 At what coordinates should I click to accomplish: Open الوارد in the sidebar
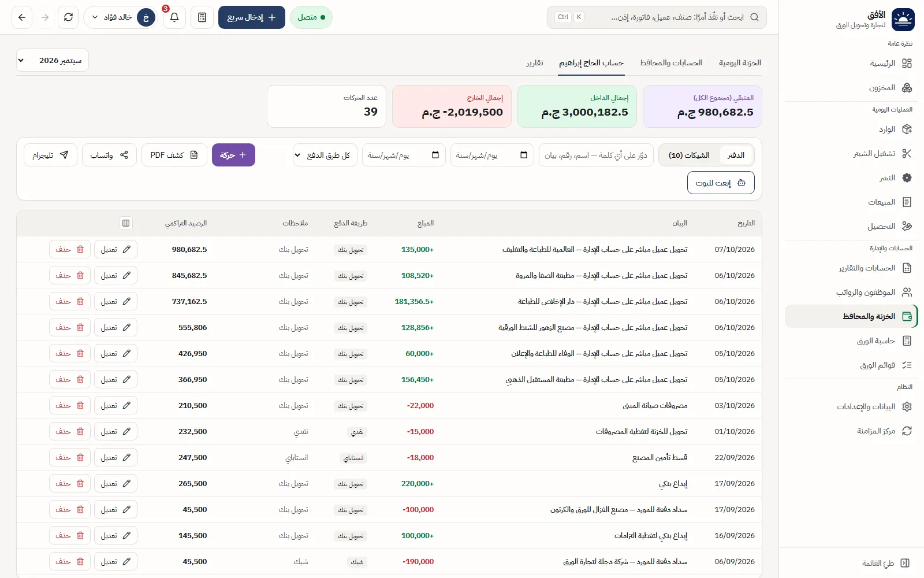tap(851, 129)
